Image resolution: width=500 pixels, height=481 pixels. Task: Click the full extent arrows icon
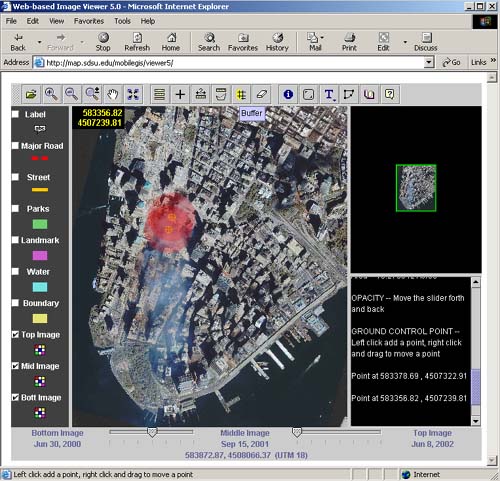point(133,94)
